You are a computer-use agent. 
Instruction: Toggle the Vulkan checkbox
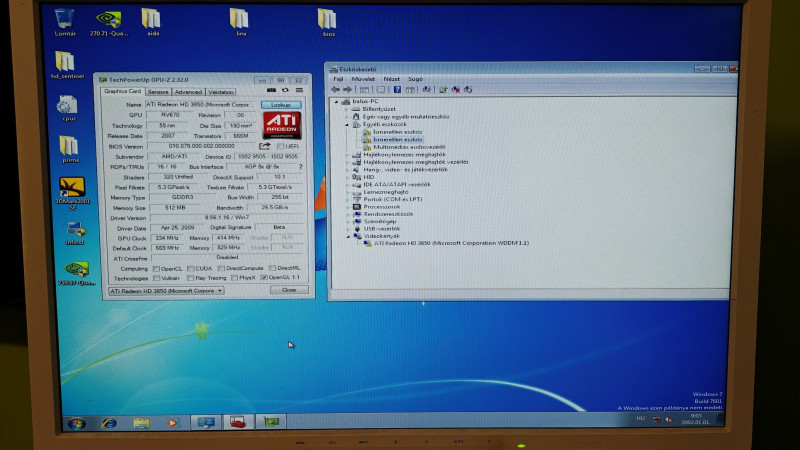[157, 278]
